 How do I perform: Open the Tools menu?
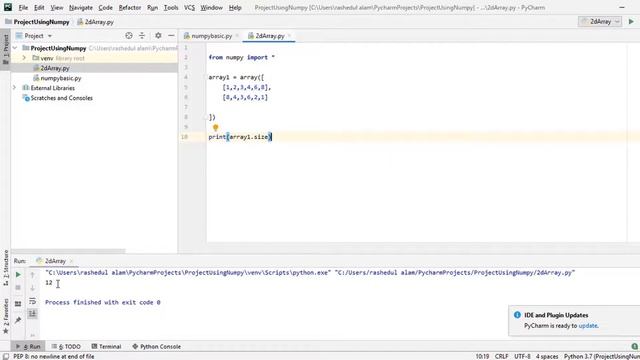171,8
